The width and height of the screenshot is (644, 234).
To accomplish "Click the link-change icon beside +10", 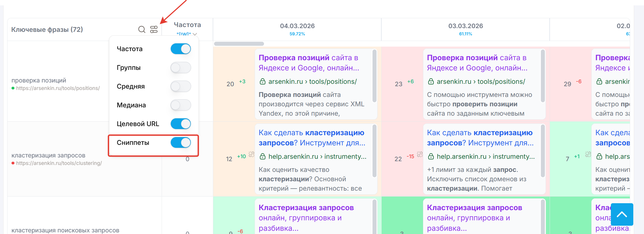I will (251, 154).
